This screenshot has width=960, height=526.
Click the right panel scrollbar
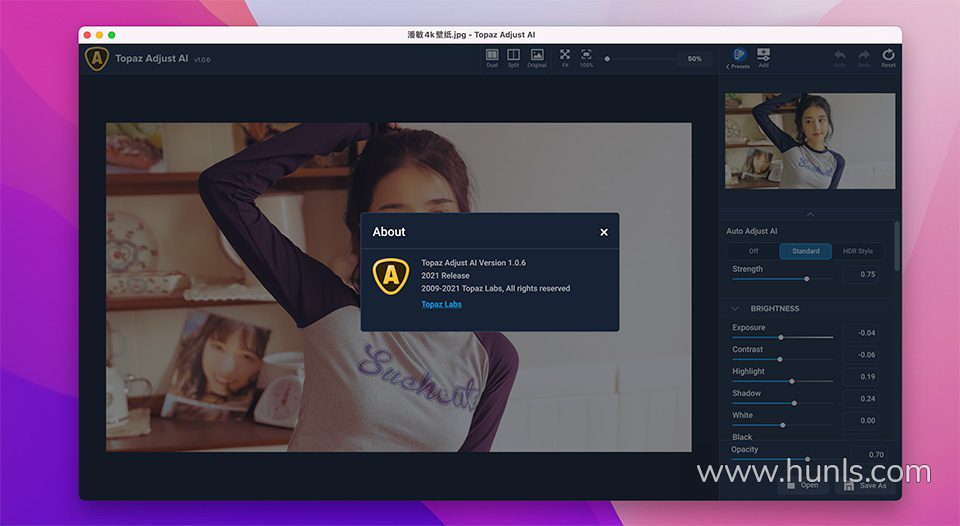pyautogui.click(x=897, y=246)
